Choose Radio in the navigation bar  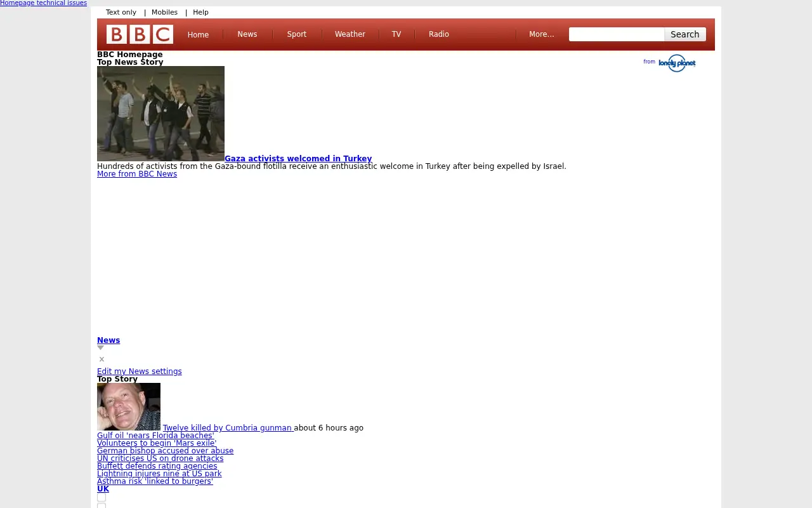tap(439, 34)
